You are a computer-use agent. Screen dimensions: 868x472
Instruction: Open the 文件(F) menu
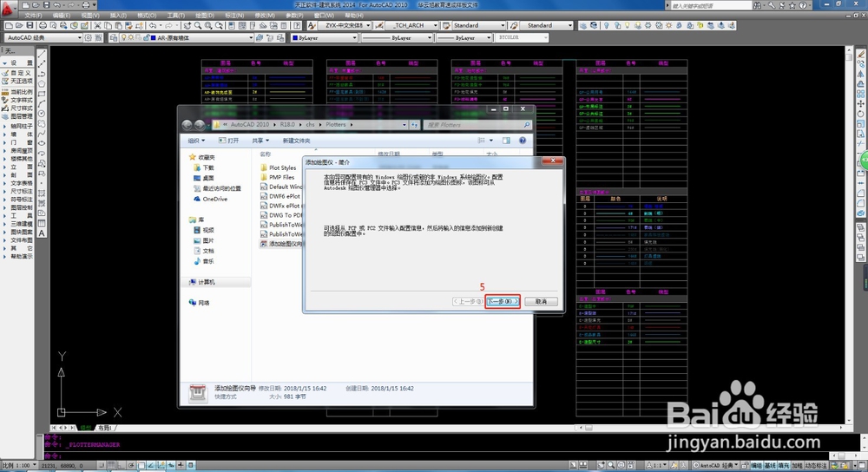[x=34, y=16]
